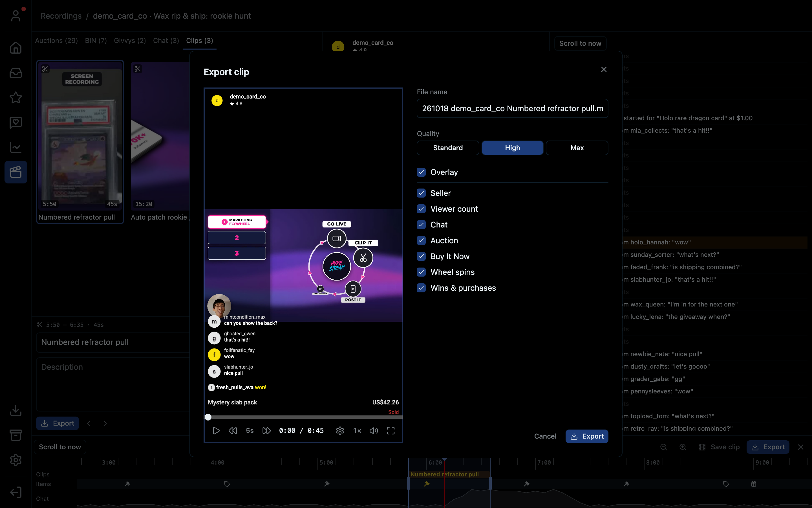Rewind the preview by 5 seconds
812x508 pixels.
(x=233, y=431)
